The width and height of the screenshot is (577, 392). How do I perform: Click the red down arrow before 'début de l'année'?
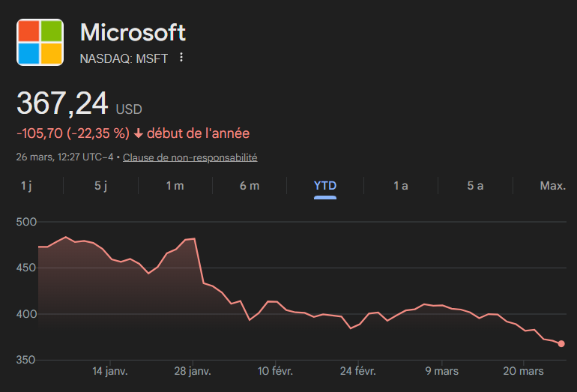(139, 133)
